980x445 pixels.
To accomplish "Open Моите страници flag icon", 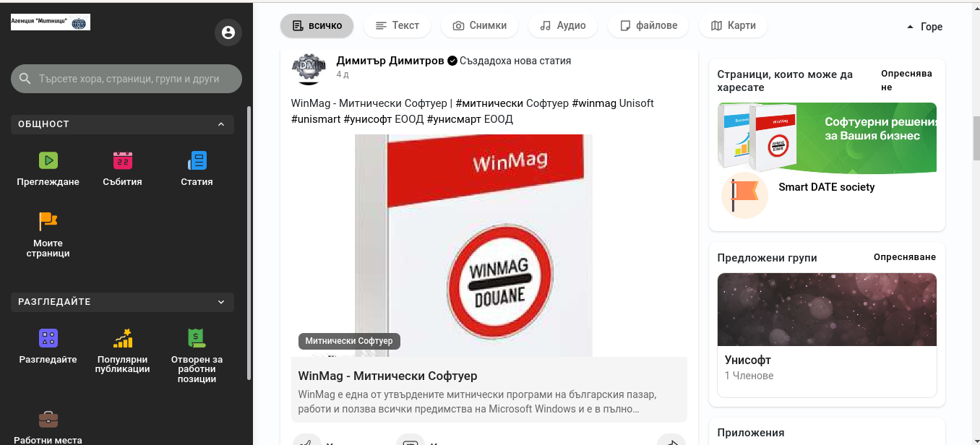I will pos(48,221).
